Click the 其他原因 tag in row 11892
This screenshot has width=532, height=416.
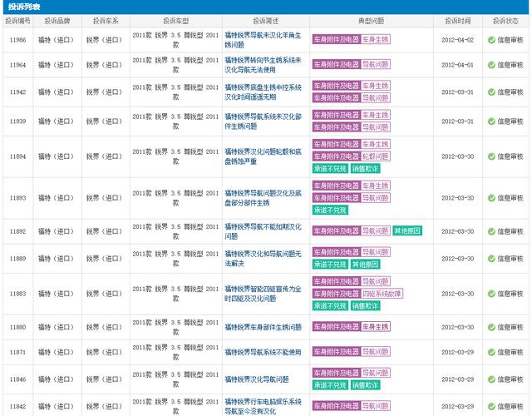pos(407,231)
